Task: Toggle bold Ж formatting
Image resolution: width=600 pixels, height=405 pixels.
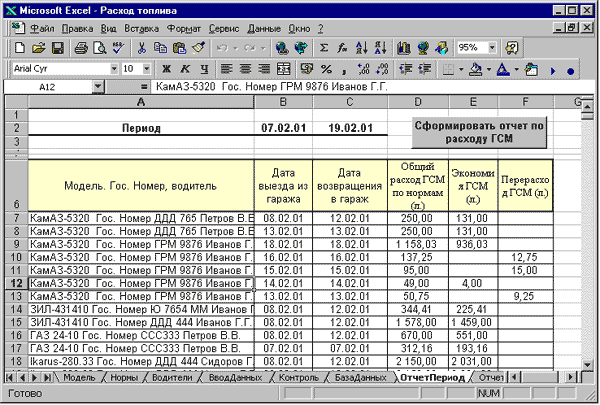Action: tap(166, 69)
